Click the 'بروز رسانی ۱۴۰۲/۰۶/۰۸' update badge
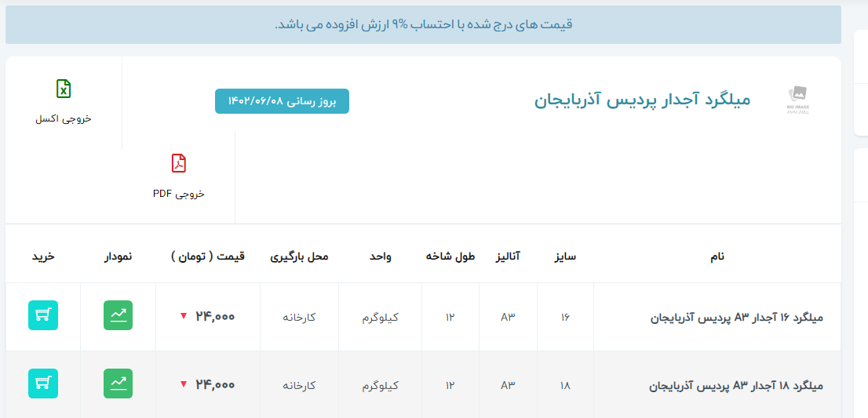 pos(282,101)
